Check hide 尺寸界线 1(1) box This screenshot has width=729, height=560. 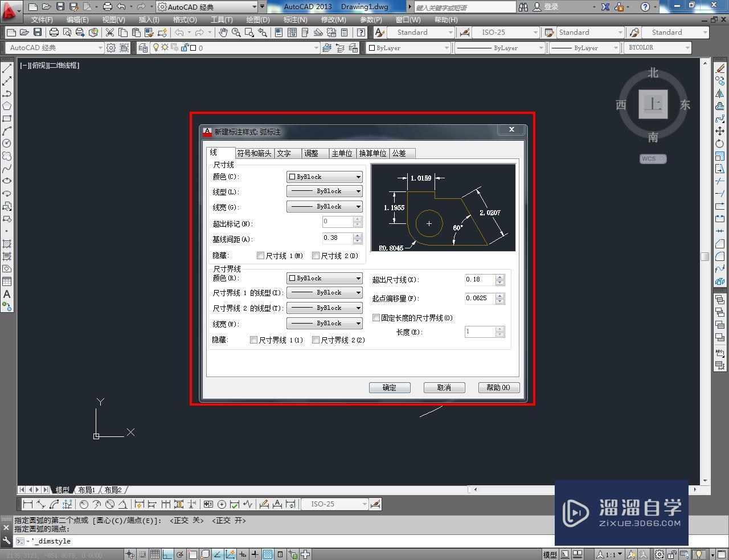tap(253, 340)
